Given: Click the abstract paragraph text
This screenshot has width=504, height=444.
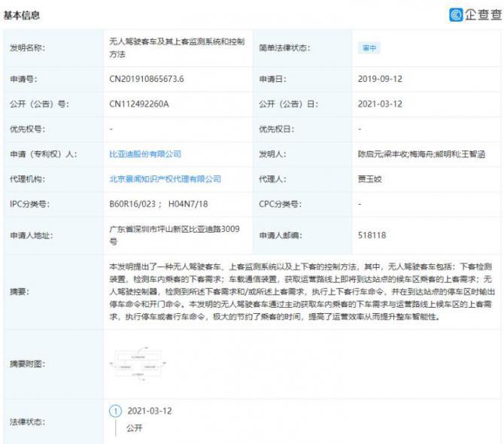Looking at the screenshot, I should [x=301, y=290].
